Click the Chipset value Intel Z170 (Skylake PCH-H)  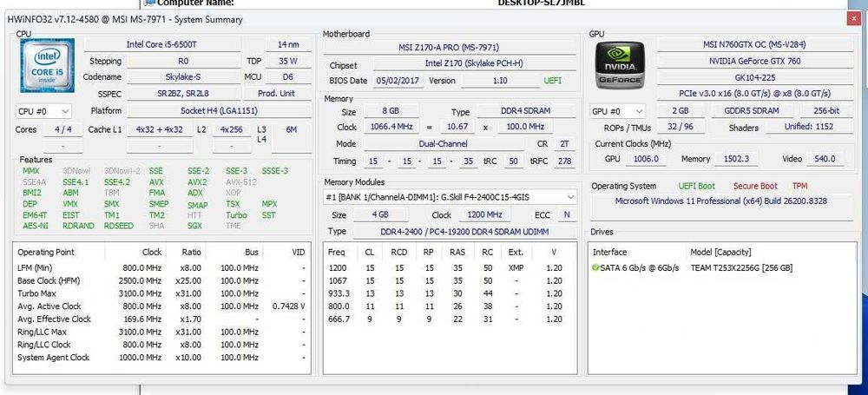pyautogui.click(x=474, y=63)
